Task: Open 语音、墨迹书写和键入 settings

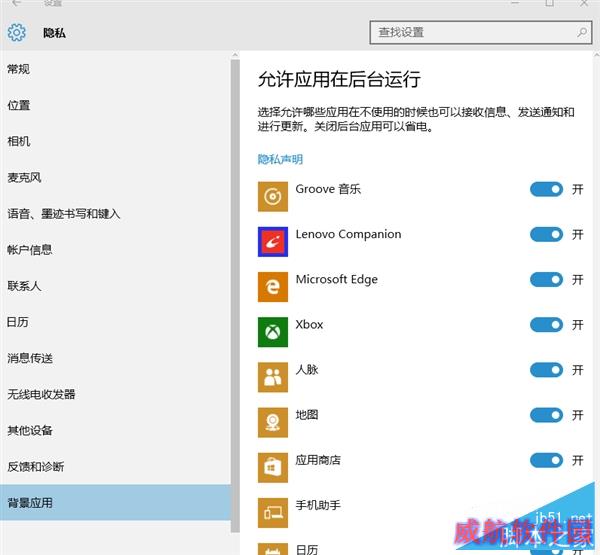Action: (115, 214)
